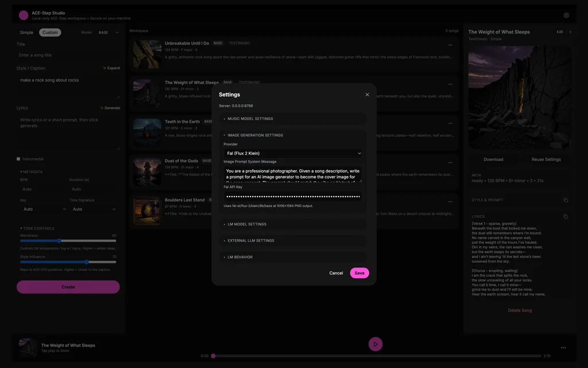Click Cancel in Settings dialog
588x368 pixels.
tap(336, 273)
